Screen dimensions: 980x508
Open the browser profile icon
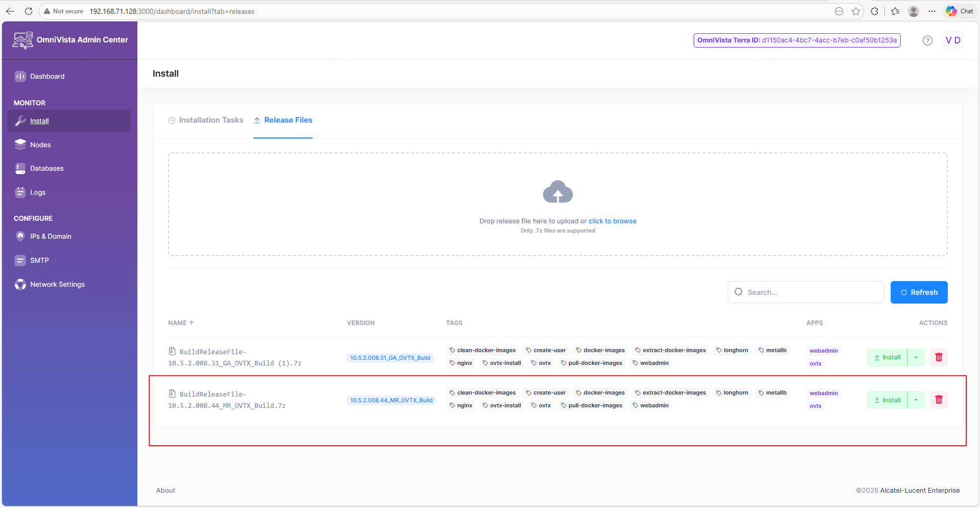point(914,11)
